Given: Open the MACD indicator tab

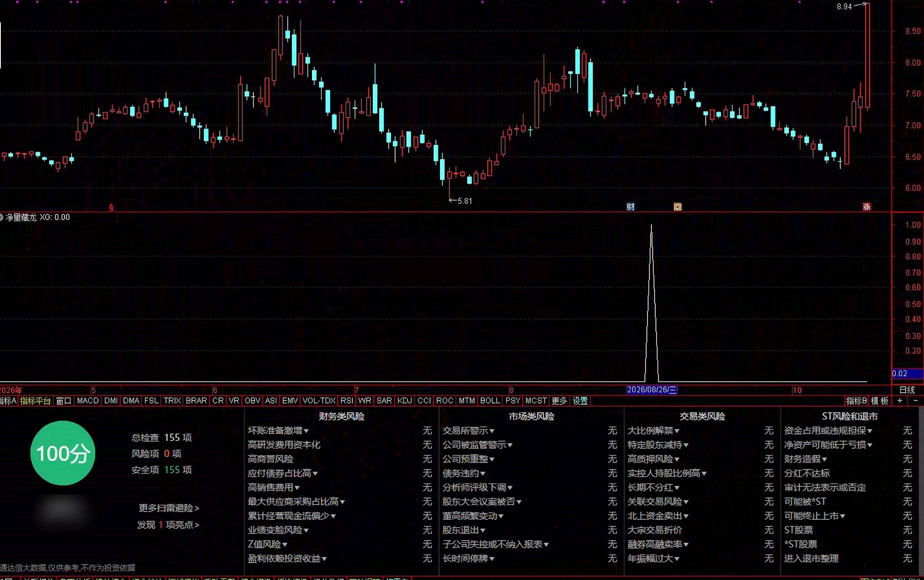Looking at the screenshot, I should tap(88, 401).
